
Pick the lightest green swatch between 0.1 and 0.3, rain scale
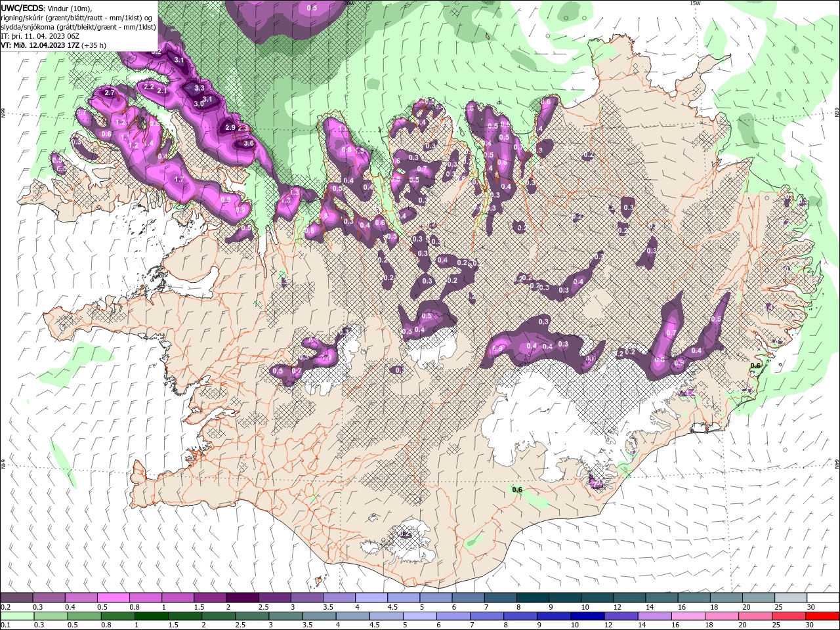tap(17, 616)
